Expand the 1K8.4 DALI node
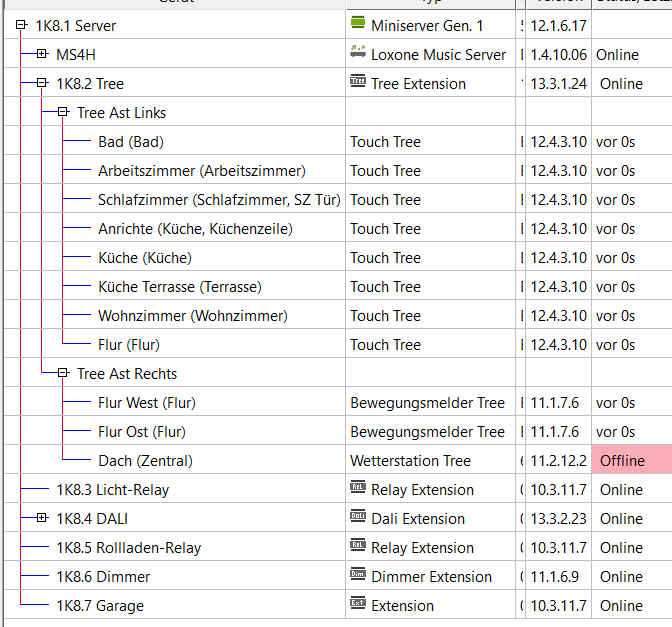672x627 pixels. coord(42,518)
